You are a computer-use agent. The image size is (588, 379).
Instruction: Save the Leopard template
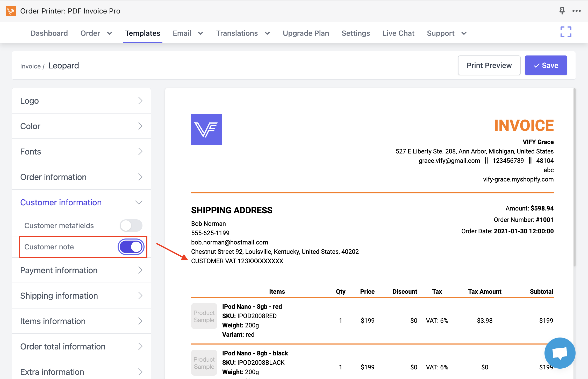click(546, 65)
